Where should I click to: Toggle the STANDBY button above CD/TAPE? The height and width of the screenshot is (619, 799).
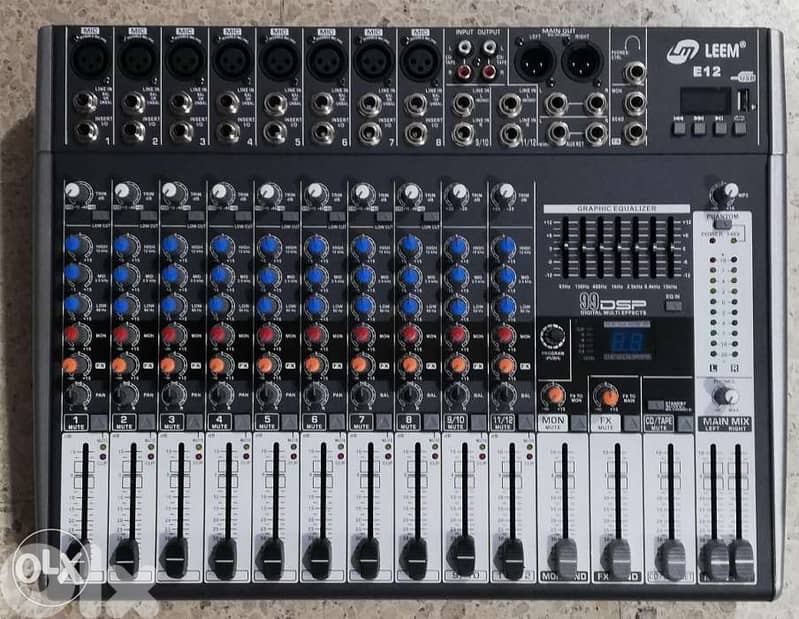coord(655,405)
